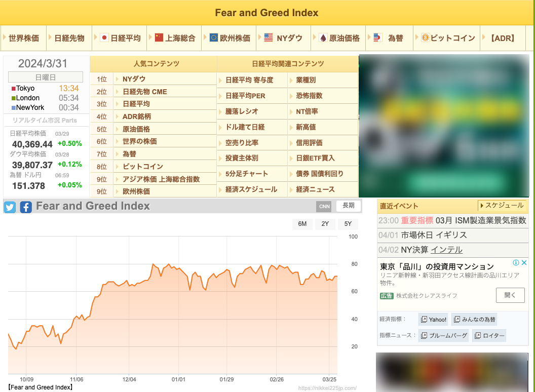
Task: Click the Twitter share icon
Action: pos(10,207)
